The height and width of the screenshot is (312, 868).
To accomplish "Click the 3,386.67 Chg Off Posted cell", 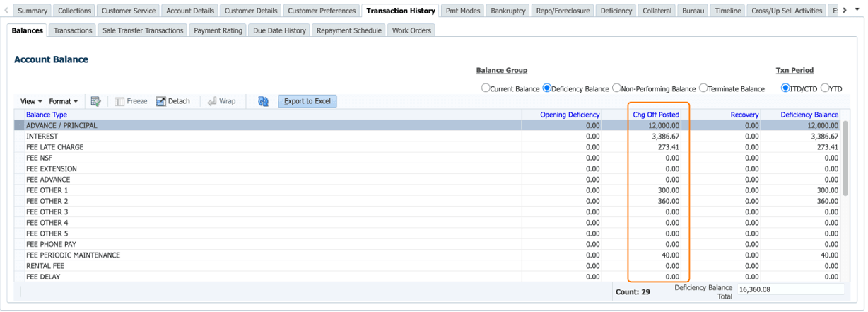I will [665, 137].
